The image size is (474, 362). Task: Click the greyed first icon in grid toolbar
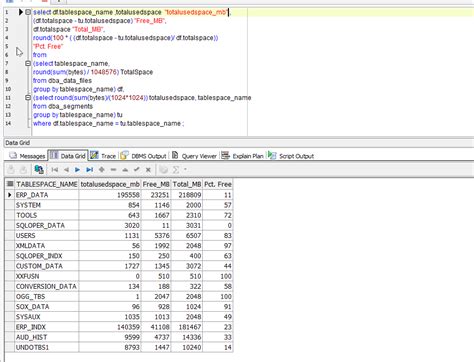(x=11, y=170)
